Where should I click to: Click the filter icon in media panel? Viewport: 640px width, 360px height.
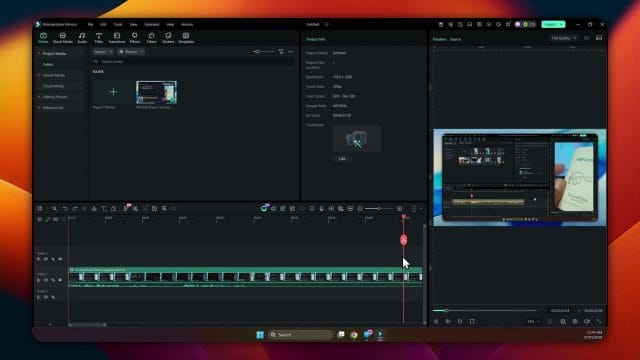pos(281,52)
